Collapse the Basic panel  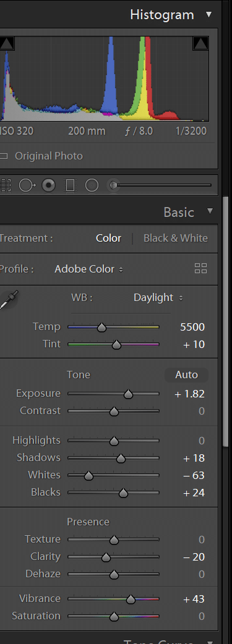210,211
